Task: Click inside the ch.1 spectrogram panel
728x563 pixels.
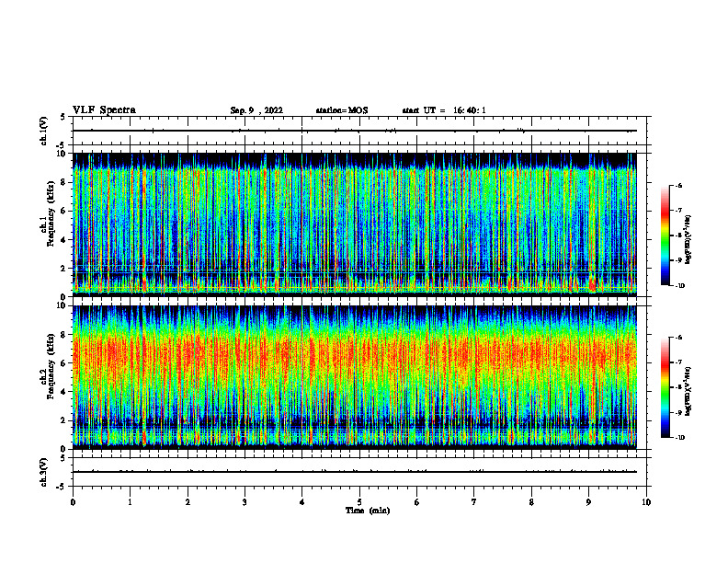Action: pyautogui.click(x=355, y=224)
